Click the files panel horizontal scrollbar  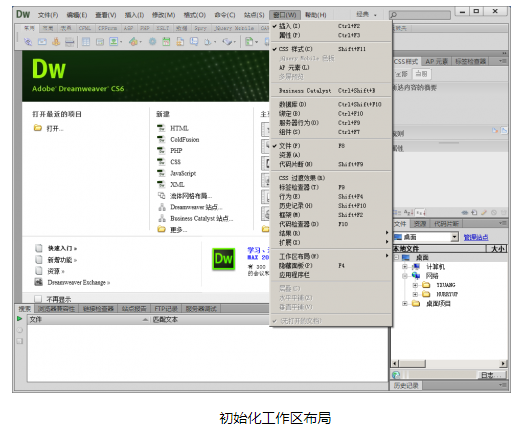click(x=449, y=363)
